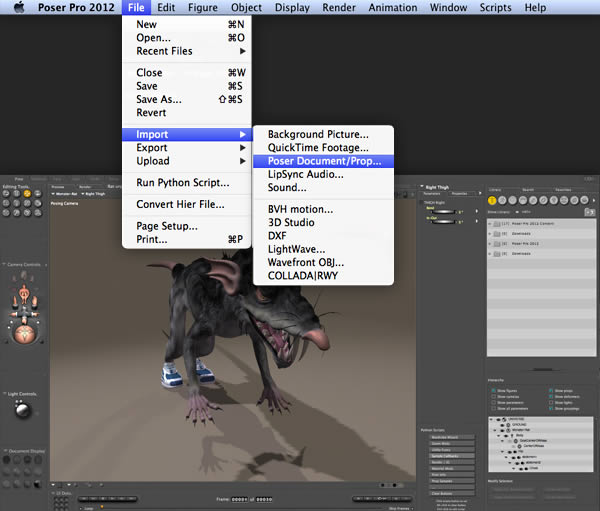Open the Props library category icon
Screen dimensions: 600x511
[543, 200]
